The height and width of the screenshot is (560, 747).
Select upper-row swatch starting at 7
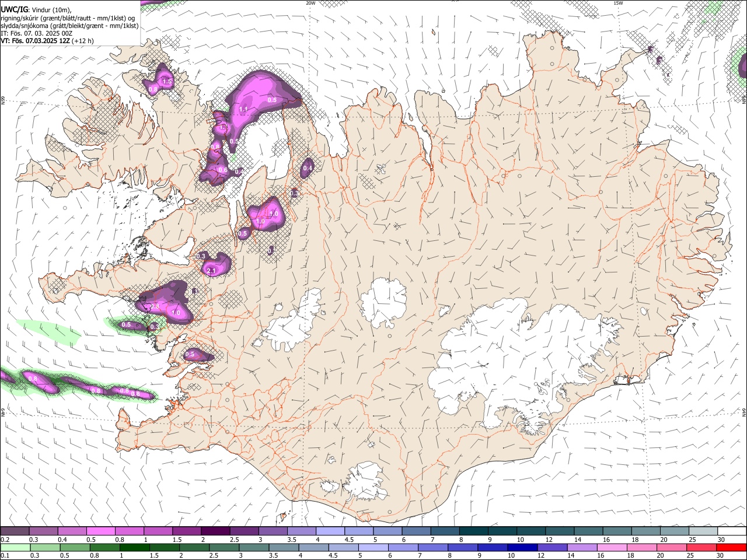(445, 531)
